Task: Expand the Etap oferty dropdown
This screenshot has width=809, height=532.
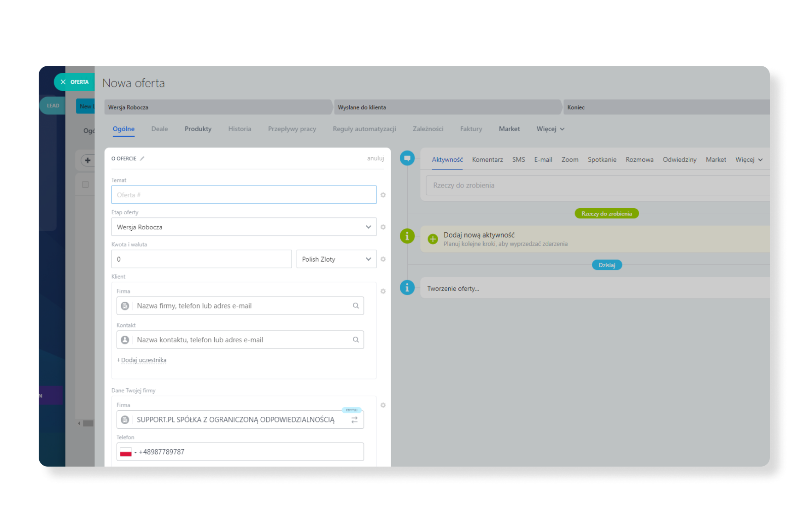Action: (x=368, y=227)
